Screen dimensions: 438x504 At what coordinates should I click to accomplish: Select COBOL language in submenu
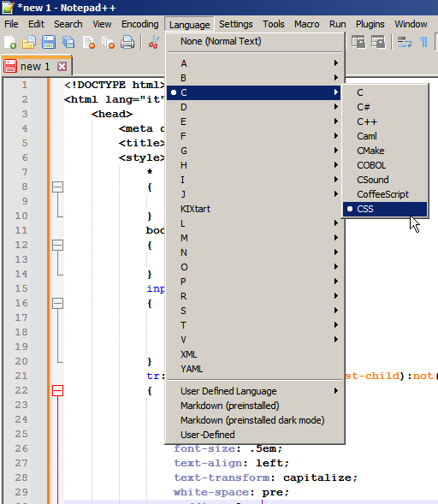385,165
